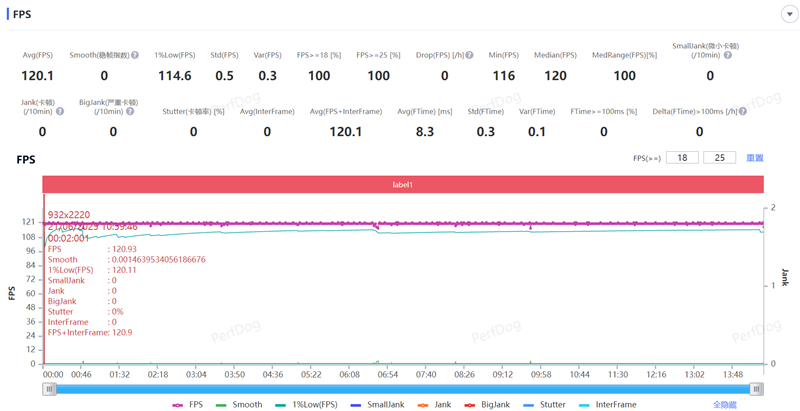Click FPS threshold field showing 25
The width and height of the screenshot is (800, 411).
pos(719,158)
